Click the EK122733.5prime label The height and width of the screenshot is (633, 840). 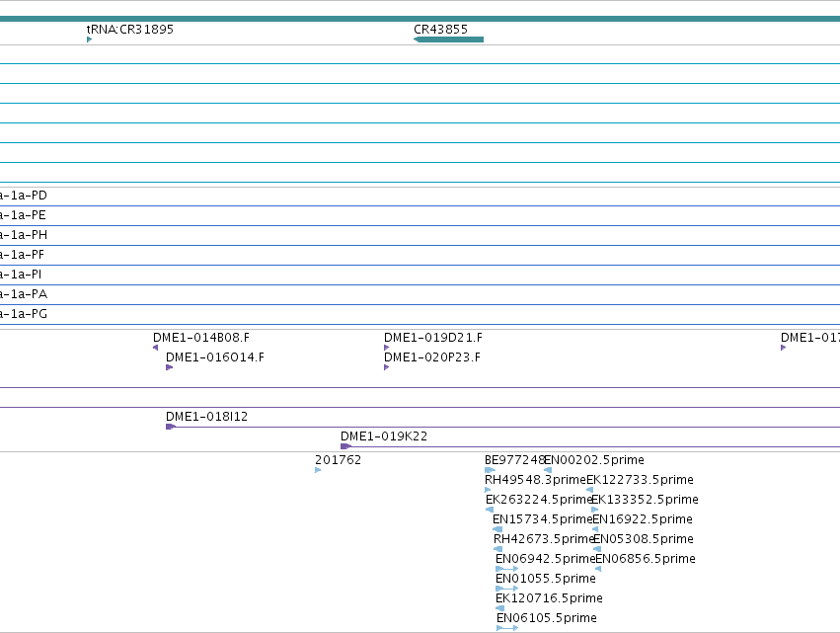click(x=641, y=480)
